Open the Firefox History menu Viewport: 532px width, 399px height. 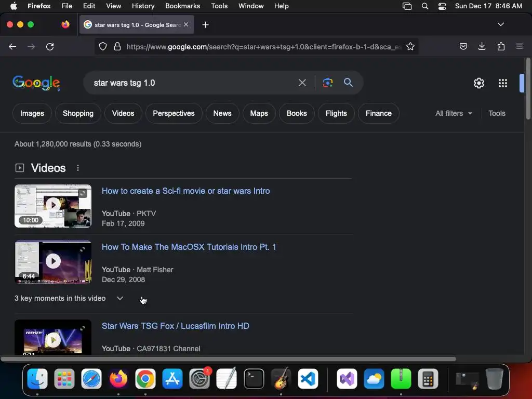point(143,6)
